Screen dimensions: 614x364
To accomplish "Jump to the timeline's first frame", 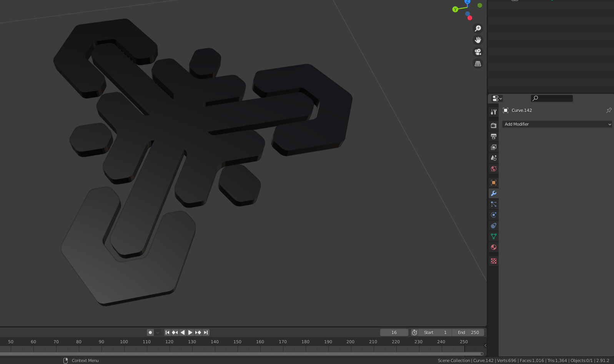I will pyautogui.click(x=167, y=332).
